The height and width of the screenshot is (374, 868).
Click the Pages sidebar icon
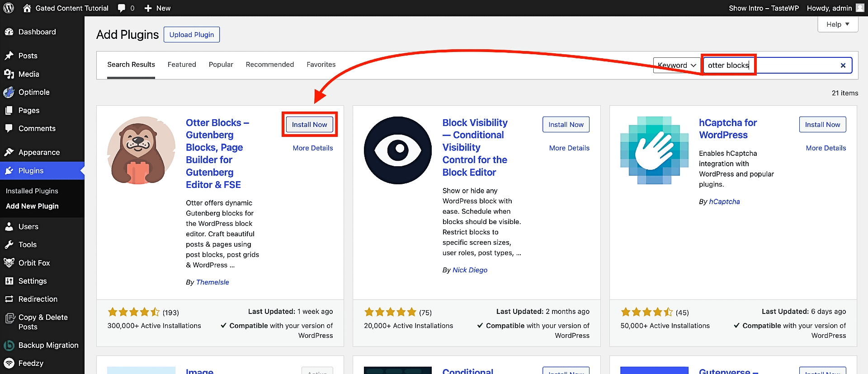click(9, 110)
